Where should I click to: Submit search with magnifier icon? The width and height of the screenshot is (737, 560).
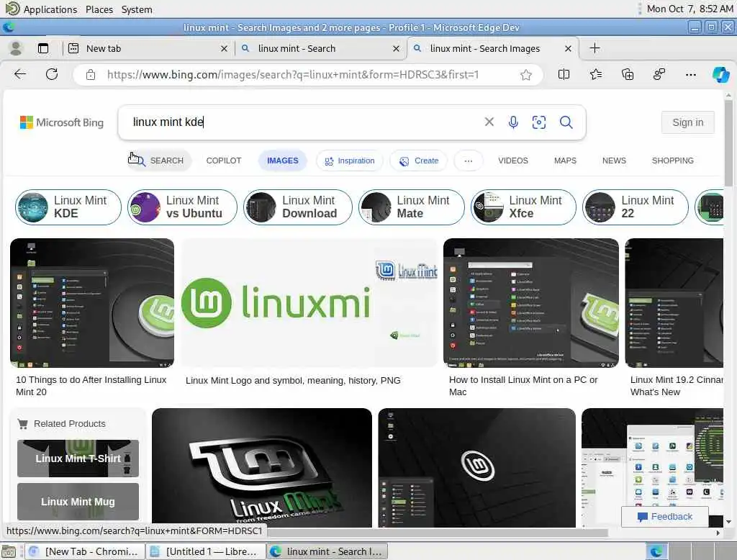point(566,122)
